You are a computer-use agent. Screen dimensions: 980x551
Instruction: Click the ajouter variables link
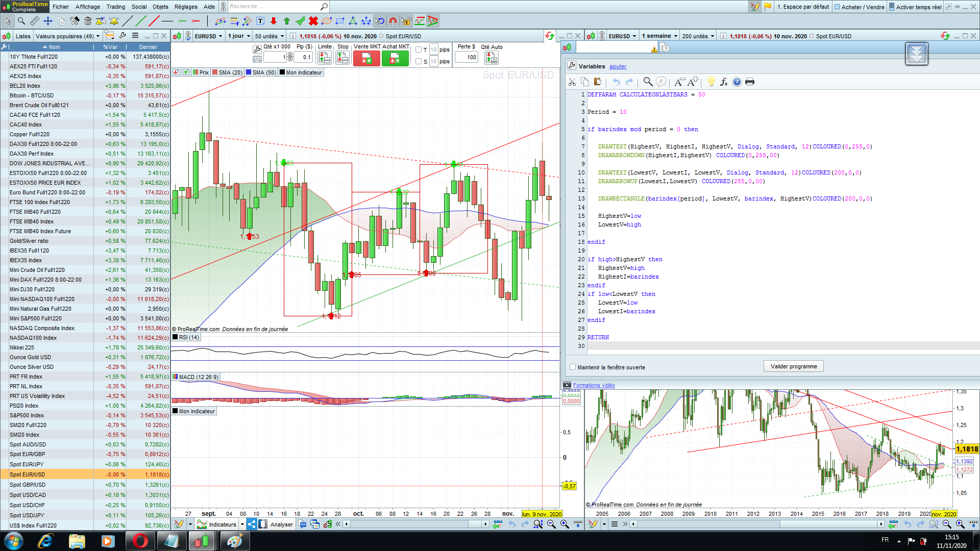618,66
